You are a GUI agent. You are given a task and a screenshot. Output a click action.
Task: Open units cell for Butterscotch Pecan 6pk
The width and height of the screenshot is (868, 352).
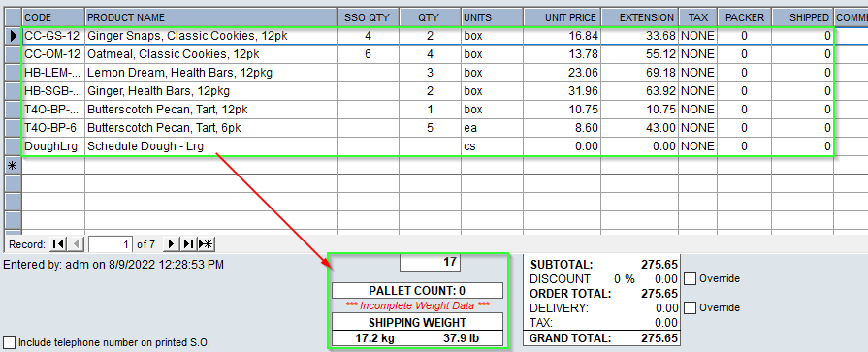(493, 128)
